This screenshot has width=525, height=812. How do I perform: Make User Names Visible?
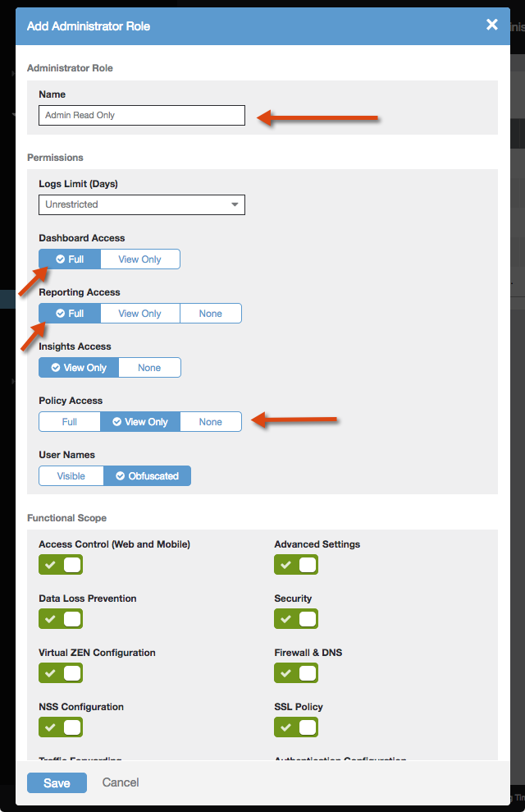click(x=71, y=476)
